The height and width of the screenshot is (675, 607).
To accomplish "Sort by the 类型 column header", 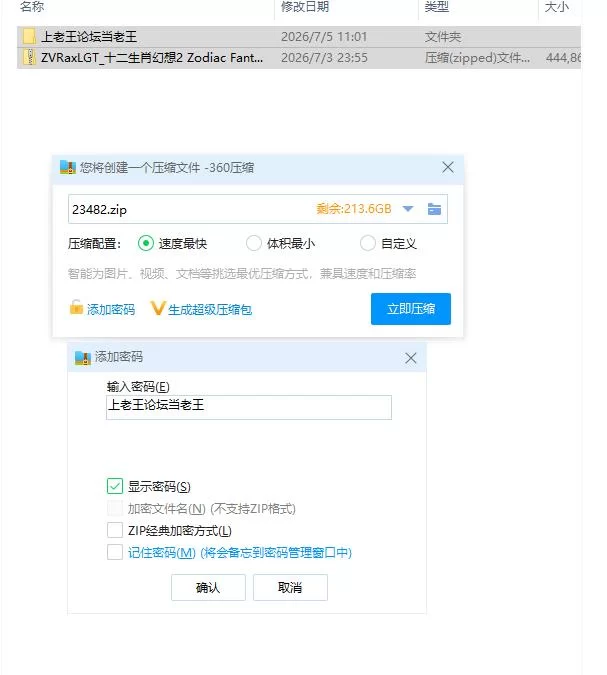I will coord(437,7).
